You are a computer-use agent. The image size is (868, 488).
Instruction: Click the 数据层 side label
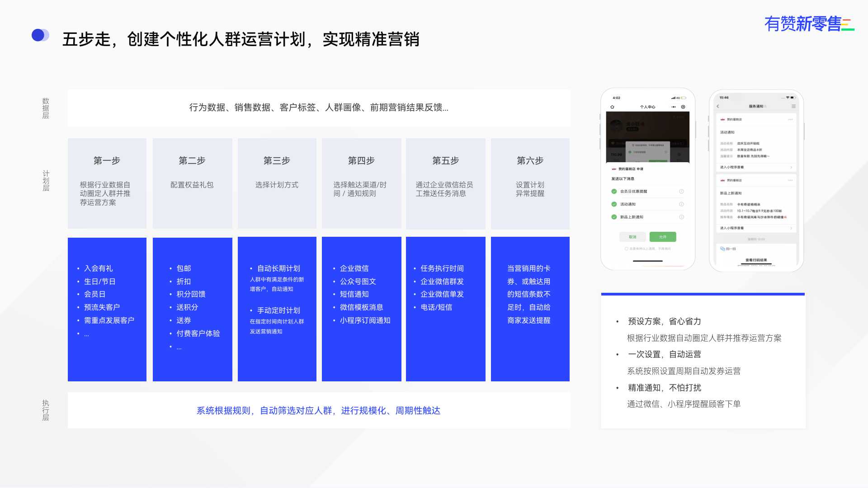pyautogui.click(x=46, y=108)
